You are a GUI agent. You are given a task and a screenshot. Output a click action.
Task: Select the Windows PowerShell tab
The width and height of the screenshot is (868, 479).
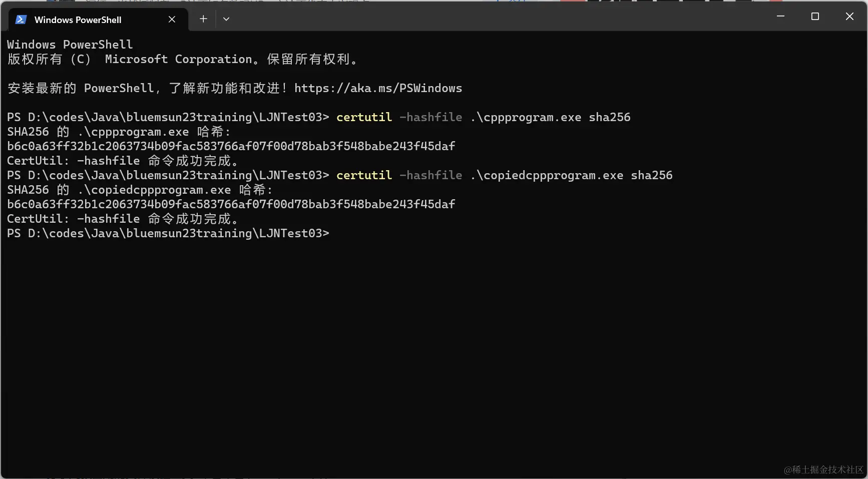click(x=78, y=20)
